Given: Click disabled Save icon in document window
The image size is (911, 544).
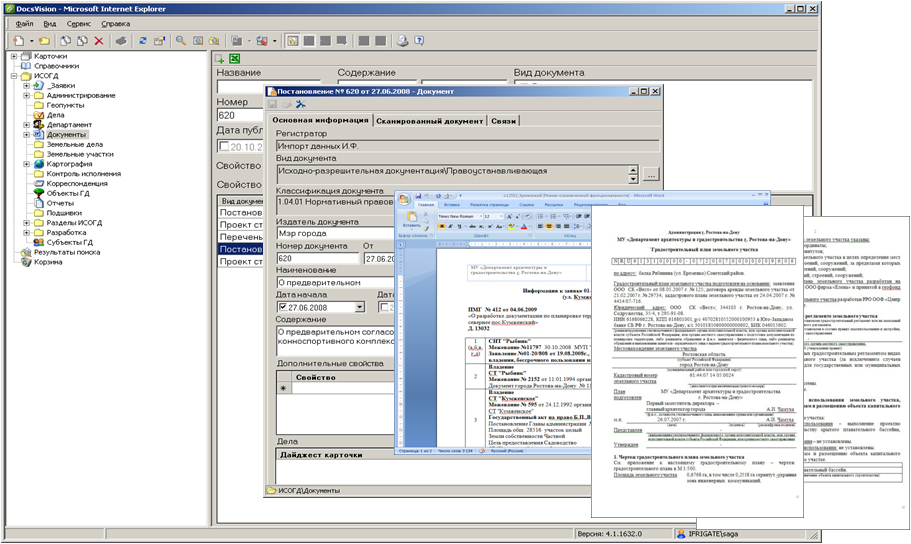Looking at the screenshot, I should (272, 105).
